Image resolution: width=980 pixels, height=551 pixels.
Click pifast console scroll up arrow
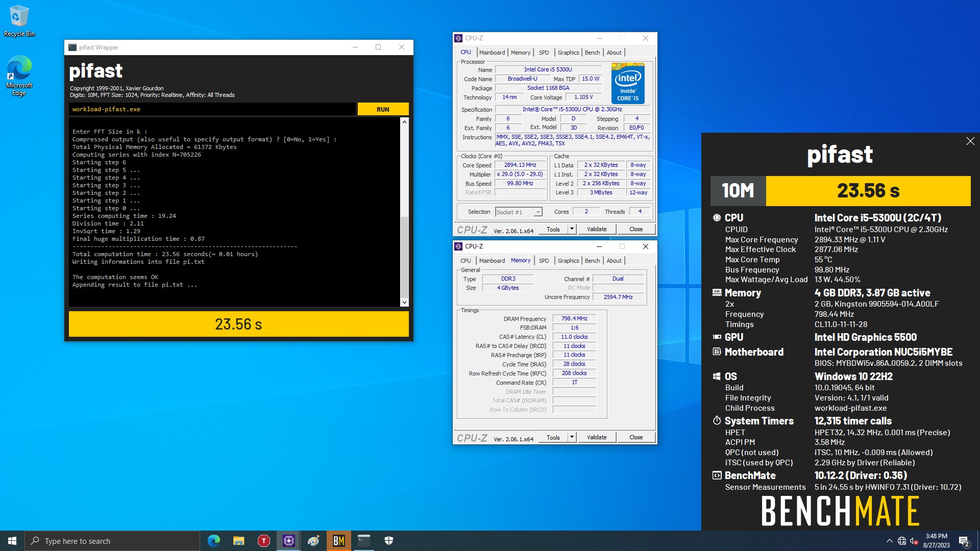pyautogui.click(x=404, y=122)
